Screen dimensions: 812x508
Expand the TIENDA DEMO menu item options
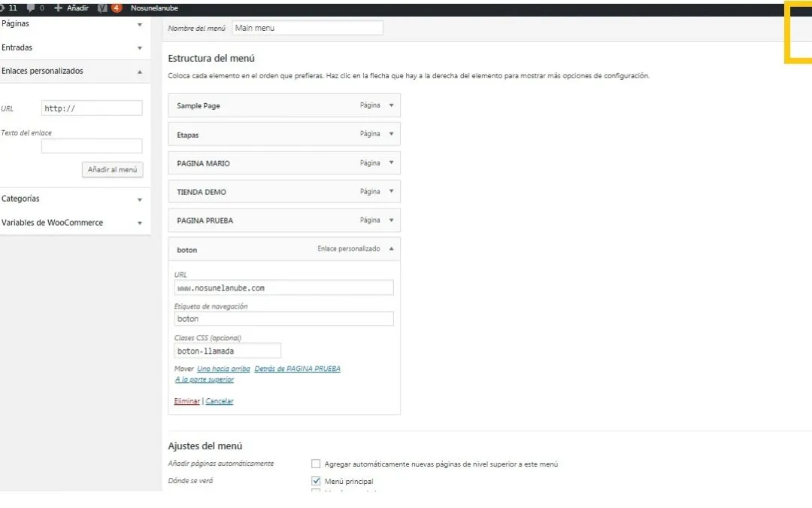point(391,192)
